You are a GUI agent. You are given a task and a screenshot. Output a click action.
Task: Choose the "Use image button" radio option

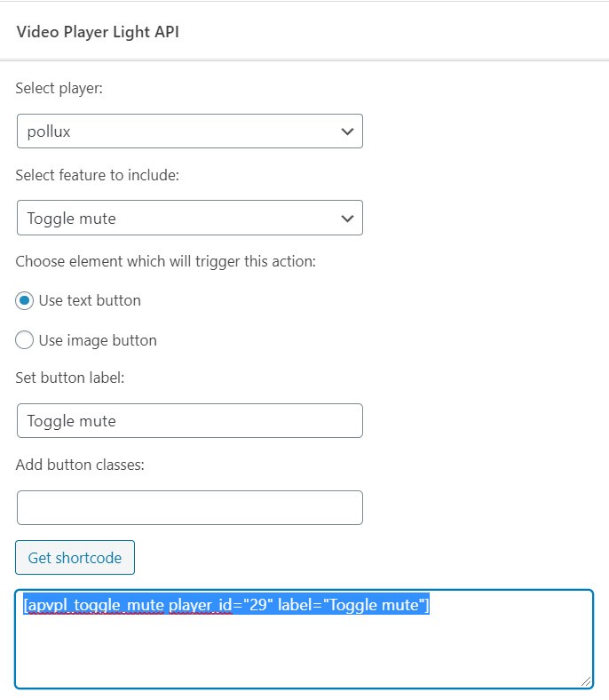[x=25, y=340]
